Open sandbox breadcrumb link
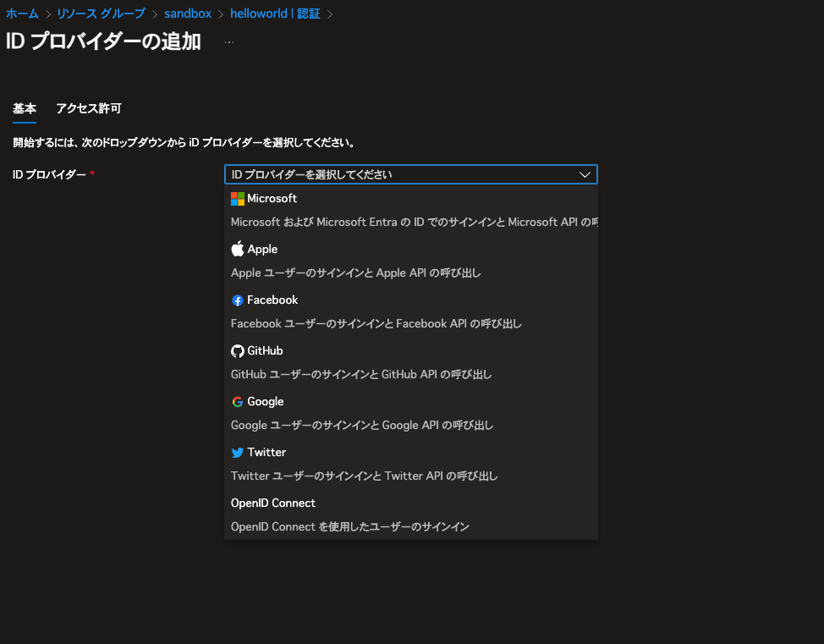This screenshot has height=644, width=824. pyautogui.click(x=188, y=14)
